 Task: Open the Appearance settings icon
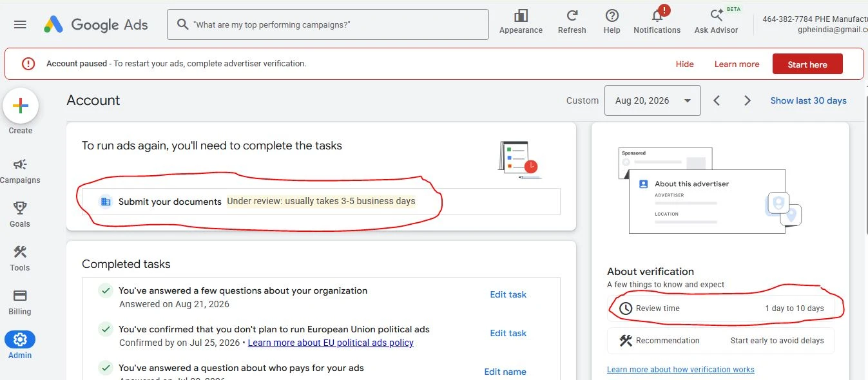pos(521,15)
